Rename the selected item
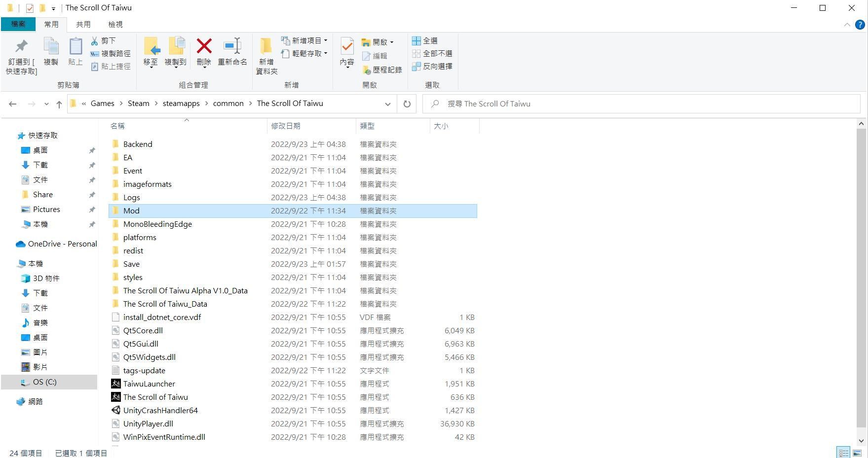Viewport: 868px width, 458px height. click(232, 52)
